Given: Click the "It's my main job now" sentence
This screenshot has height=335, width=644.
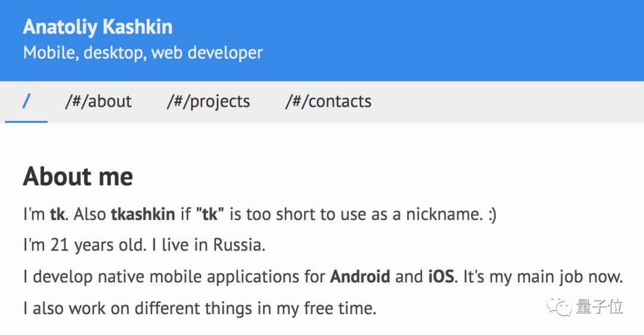Looking at the screenshot, I should pos(542,277).
